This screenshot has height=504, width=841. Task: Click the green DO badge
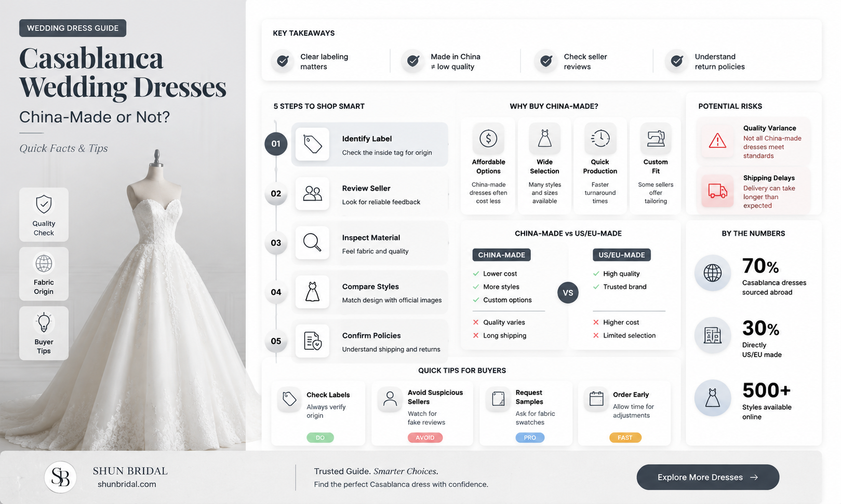click(x=320, y=438)
